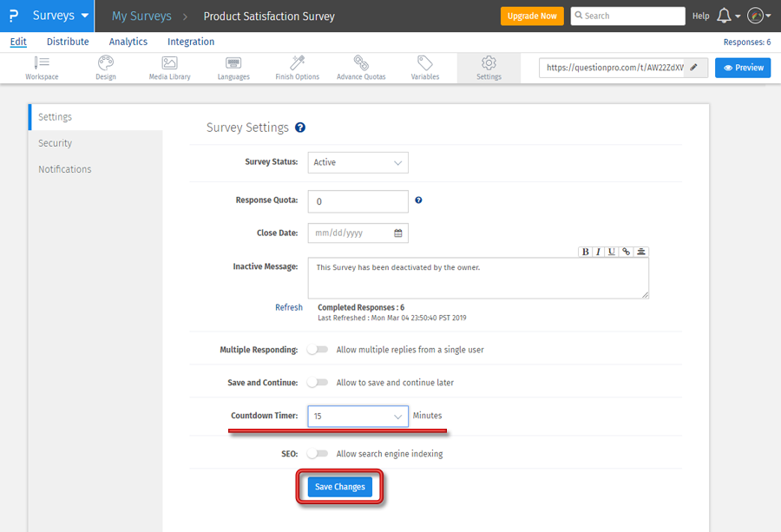This screenshot has height=532, width=781.
Task: Click the Preview button
Action: point(743,67)
